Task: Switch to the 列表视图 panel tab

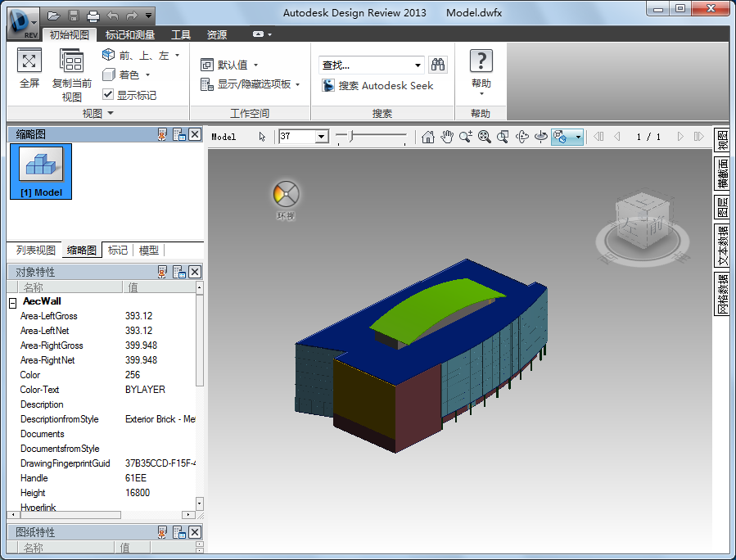Action: click(x=36, y=251)
